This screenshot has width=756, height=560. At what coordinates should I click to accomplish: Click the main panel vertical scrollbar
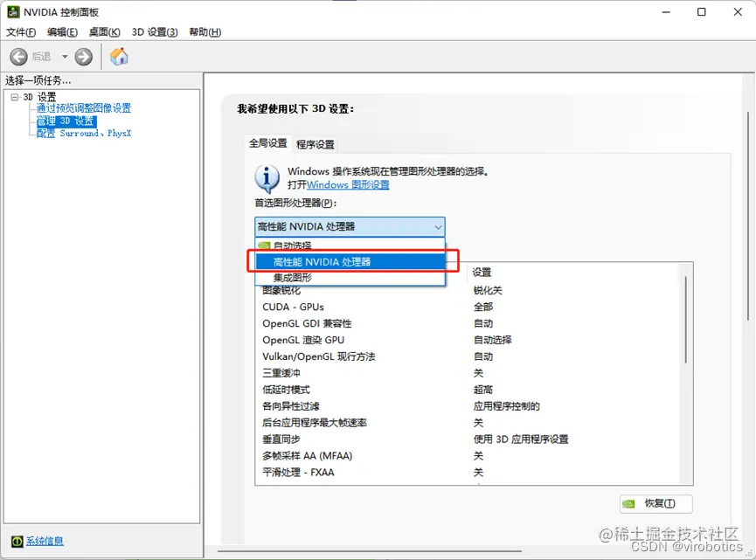pyautogui.click(x=748, y=216)
